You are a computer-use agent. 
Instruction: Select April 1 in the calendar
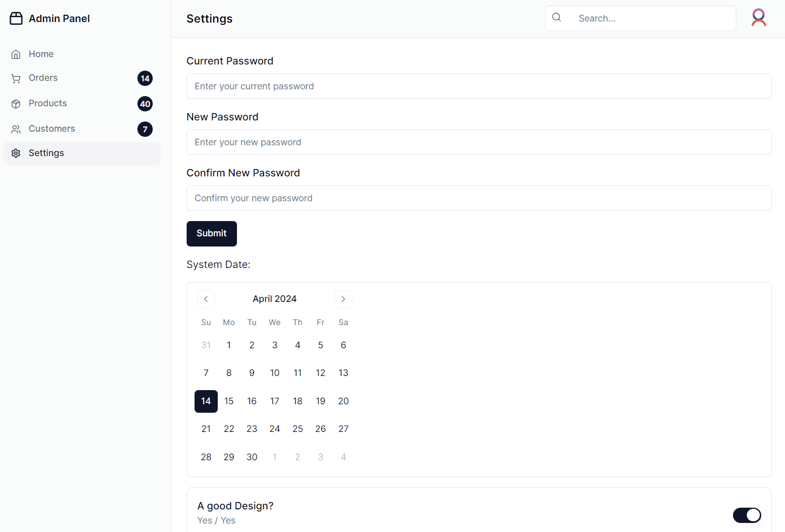[229, 345]
